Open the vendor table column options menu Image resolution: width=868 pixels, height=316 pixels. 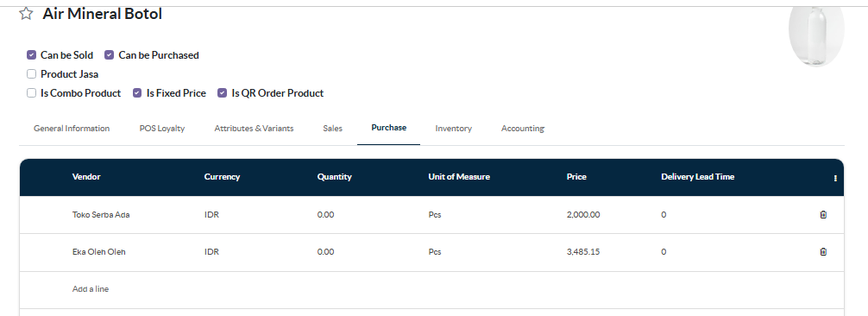835,178
